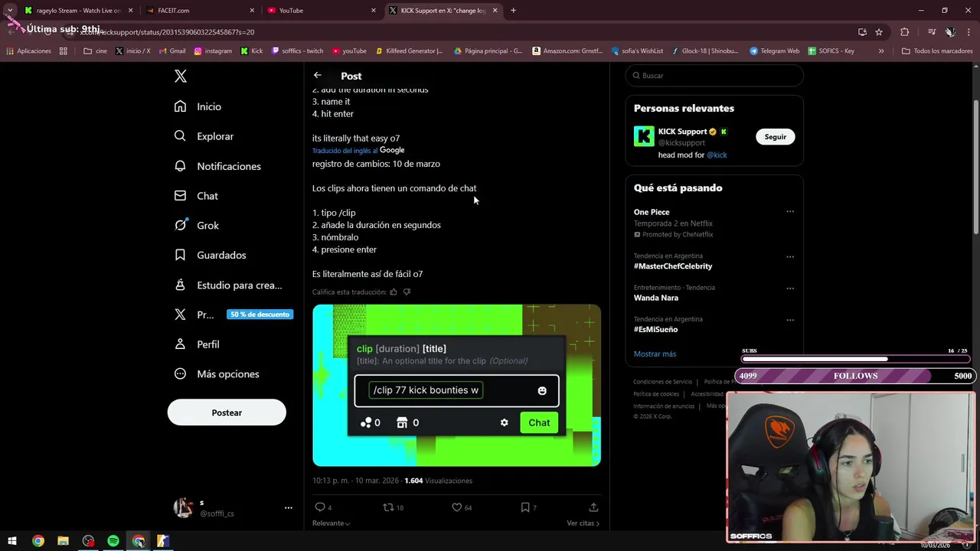Screen dimensions: 980x551
Task: Bookmark this page with star icon
Action: pos(879,32)
